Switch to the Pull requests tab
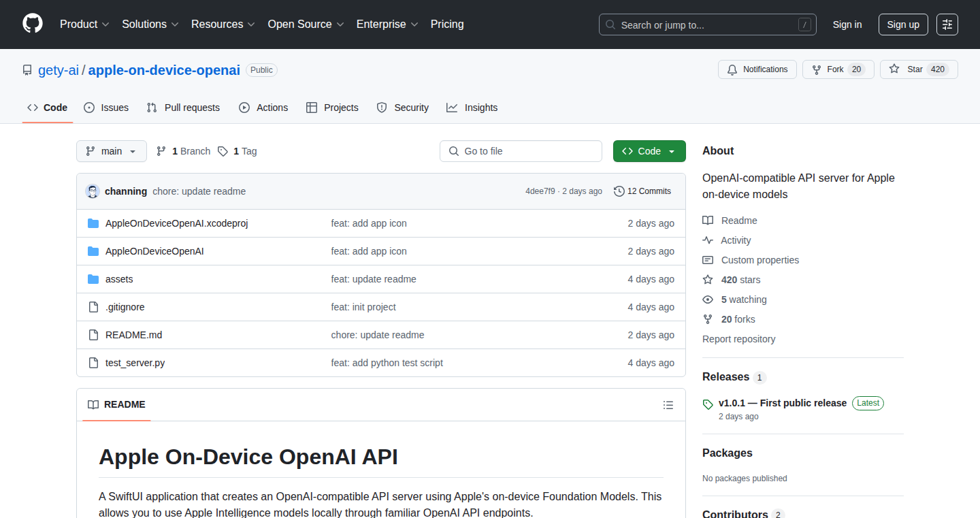Image resolution: width=980 pixels, height=518 pixels. [x=184, y=108]
